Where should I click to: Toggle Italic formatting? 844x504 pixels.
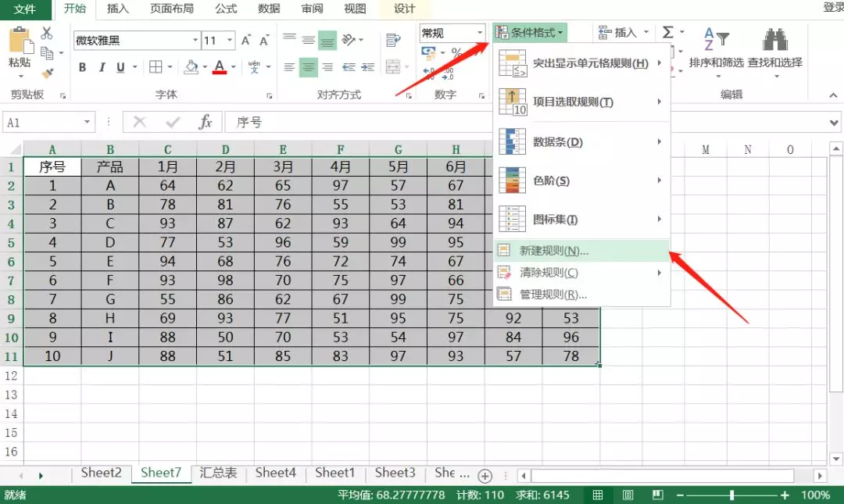click(x=102, y=67)
